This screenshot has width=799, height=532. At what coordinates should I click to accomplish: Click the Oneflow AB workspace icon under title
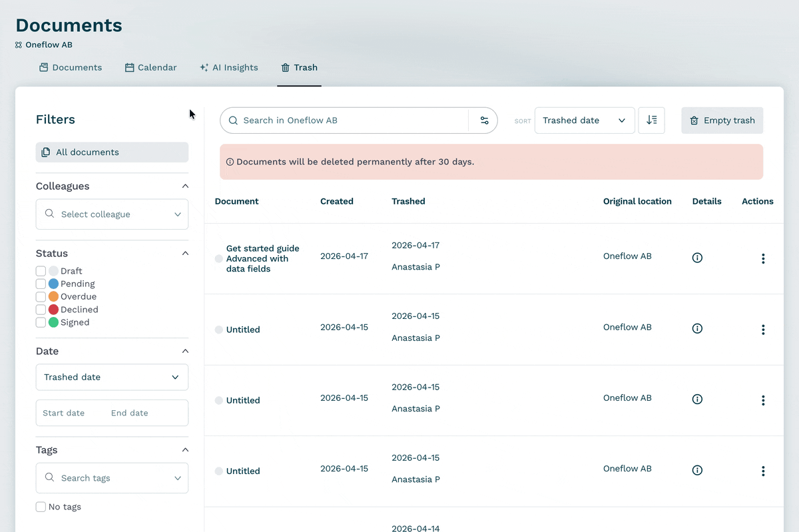pyautogui.click(x=19, y=45)
